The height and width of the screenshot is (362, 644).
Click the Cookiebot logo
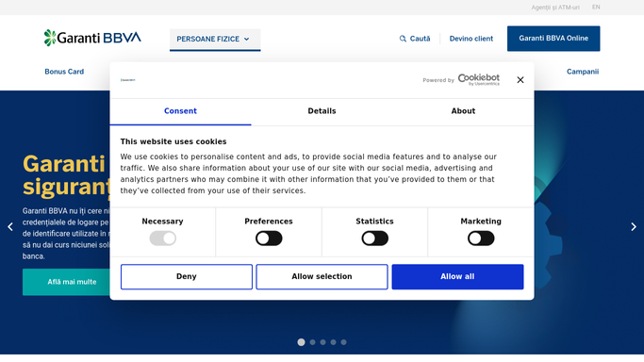point(478,79)
